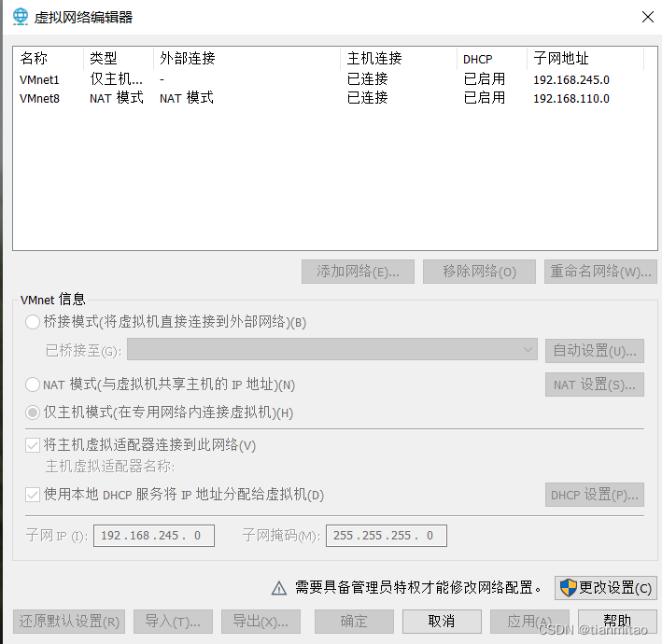Close the 虚拟网络编辑器 dialog

click(x=647, y=17)
